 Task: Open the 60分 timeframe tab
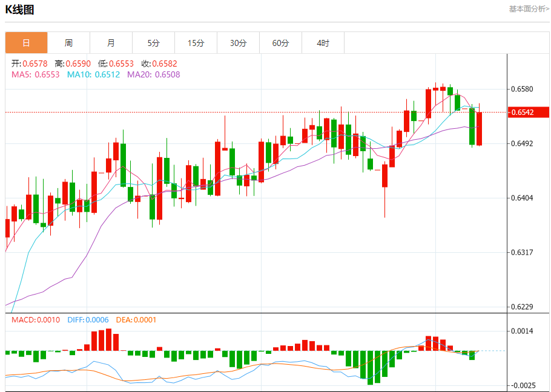[x=281, y=43]
